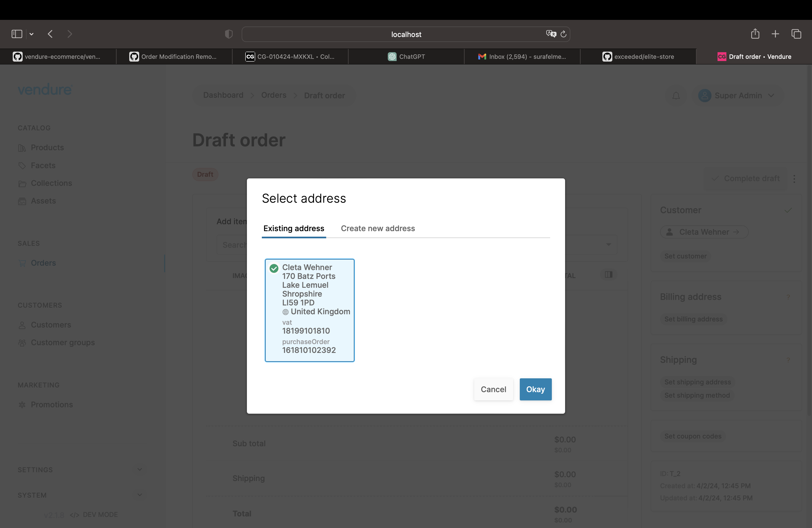Viewport: 812px width, 528px height.
Task: Click the Safari sidebar toggle icon
Action: pos(17,34)
